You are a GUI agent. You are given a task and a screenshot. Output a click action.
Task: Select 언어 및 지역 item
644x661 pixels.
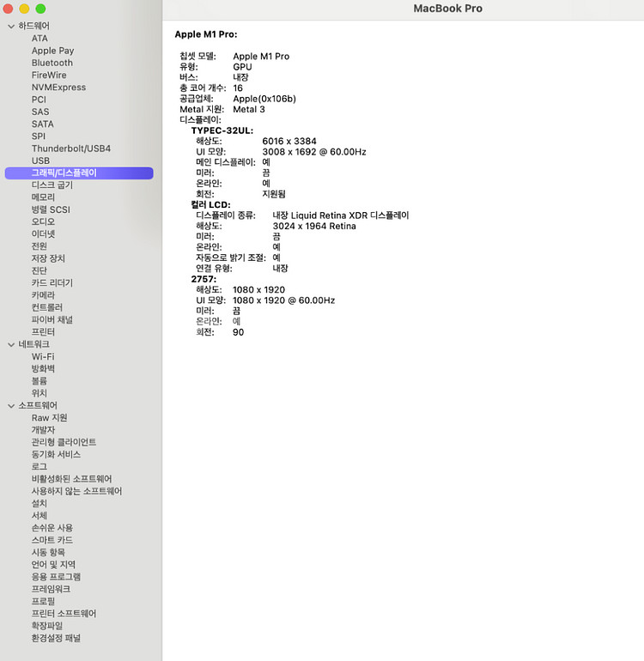tap(53, 565)
